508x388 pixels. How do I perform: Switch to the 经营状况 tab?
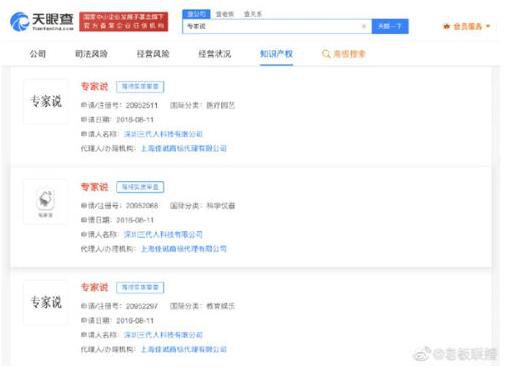pos(215,54)
